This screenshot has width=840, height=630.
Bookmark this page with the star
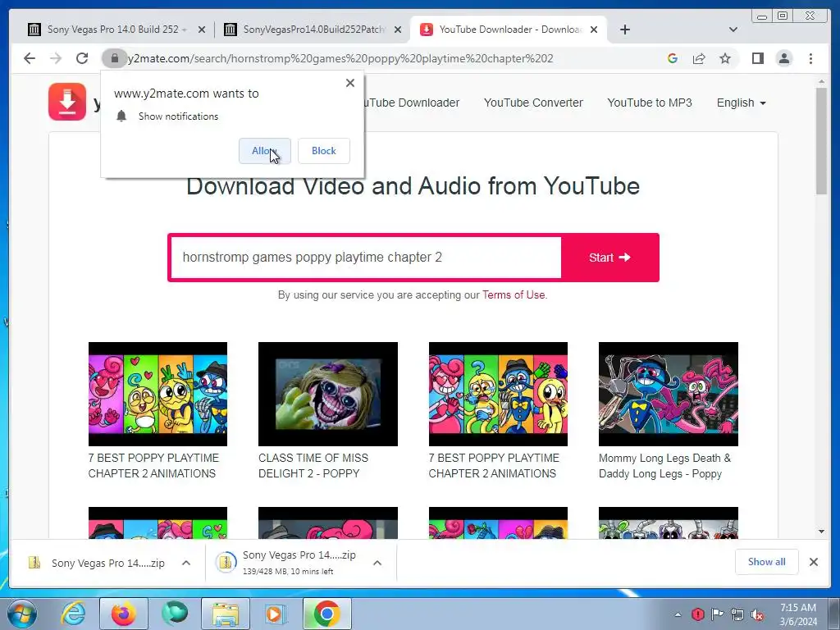click(725, 58)
